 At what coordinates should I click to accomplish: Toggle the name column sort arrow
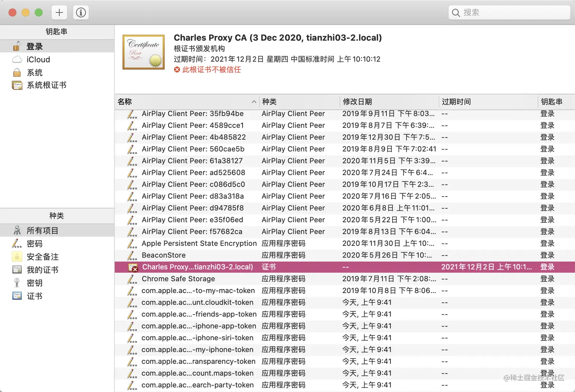click(x=254, y=102)
